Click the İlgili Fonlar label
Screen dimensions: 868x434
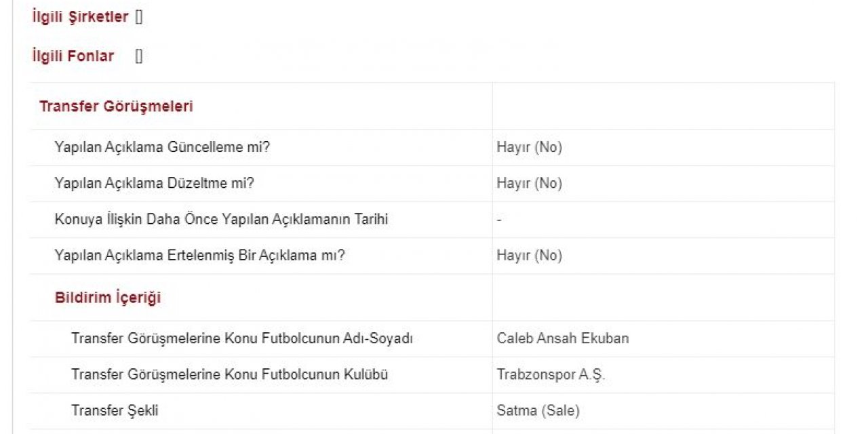[x=73, y=56]
